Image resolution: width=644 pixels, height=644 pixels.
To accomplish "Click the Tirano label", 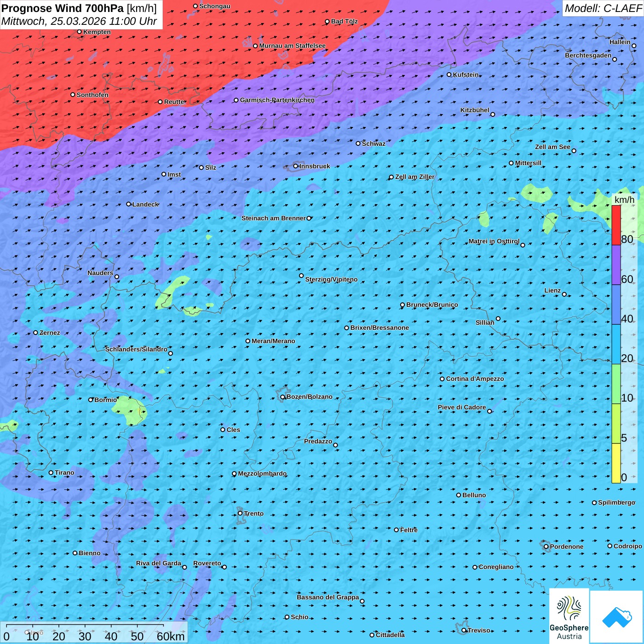I will click(x=64, y=472).
